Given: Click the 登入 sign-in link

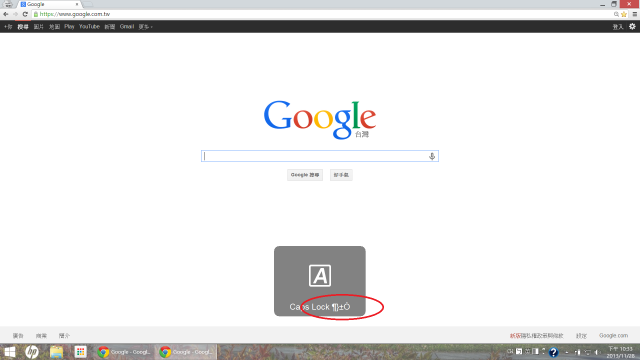Looking at the screenshot, I should 618,27.
